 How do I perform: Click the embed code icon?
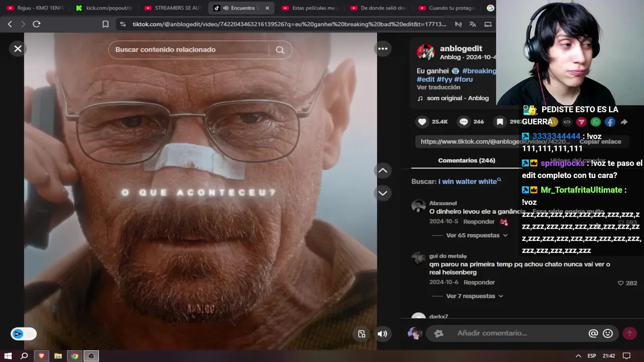[567, 122]
